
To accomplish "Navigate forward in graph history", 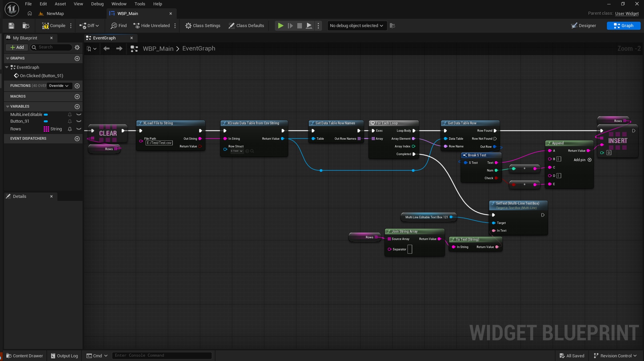I will pyautogui.click(x=119, y=49).
